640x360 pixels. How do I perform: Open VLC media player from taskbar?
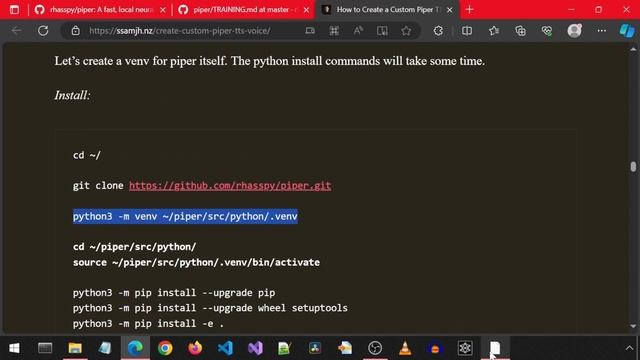click(x=405, y=348)
